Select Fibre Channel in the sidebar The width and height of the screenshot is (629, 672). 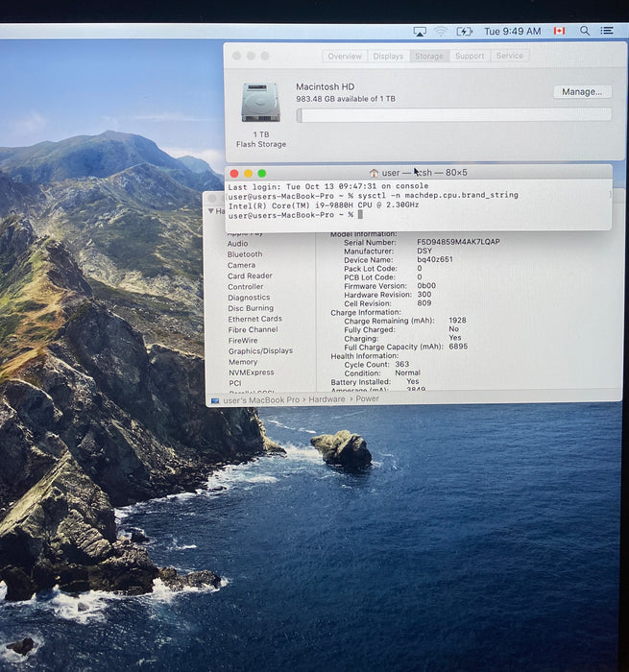(253, 329)
